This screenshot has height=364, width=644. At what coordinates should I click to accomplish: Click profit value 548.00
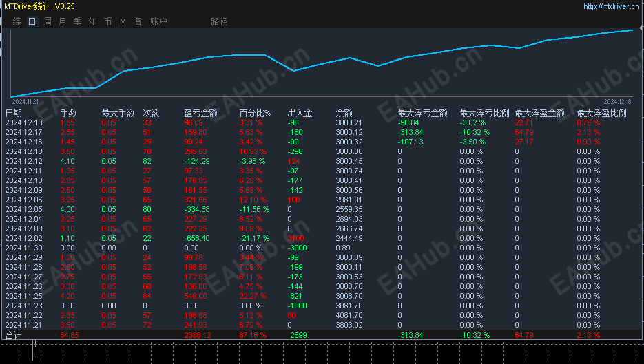pos(196,296)
